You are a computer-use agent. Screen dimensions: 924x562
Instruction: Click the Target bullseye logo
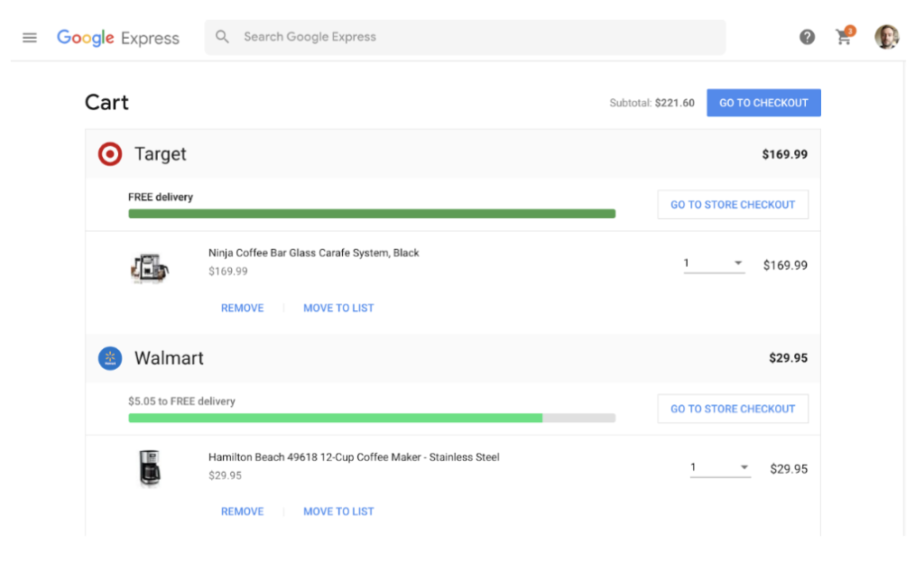pos(110,153)
